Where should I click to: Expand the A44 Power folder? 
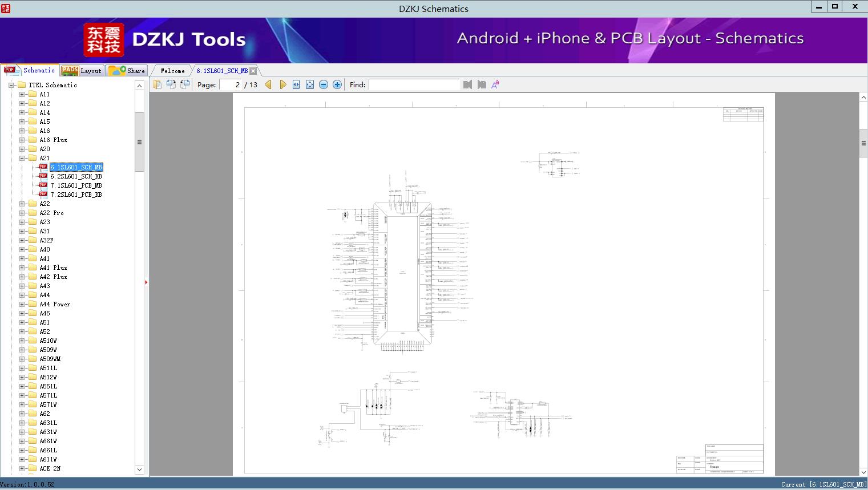click(22, 304)
